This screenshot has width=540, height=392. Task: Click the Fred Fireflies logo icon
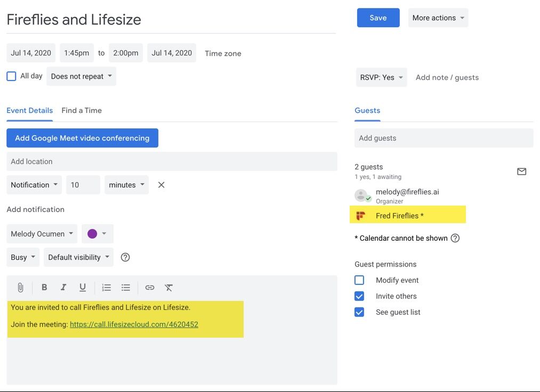click(360, 216)
